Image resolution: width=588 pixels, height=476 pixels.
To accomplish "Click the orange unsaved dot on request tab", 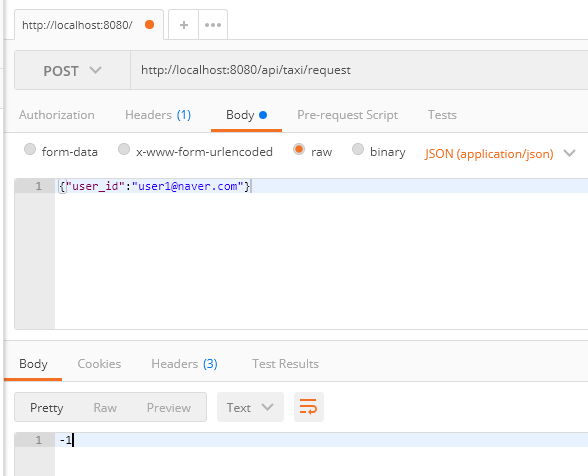I will click(x=149, y=25).
